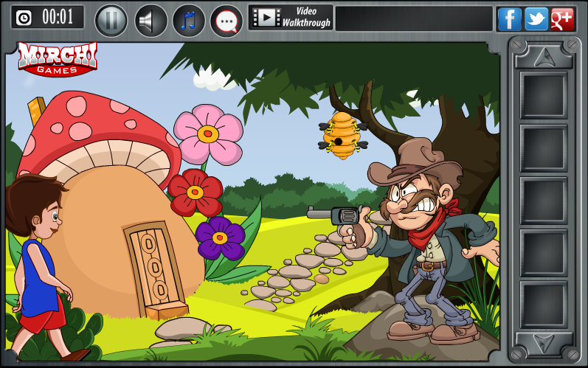The image size is (588, 368).
Task: Mute sound effects with the speaker icon
Action: pos(151,20)
